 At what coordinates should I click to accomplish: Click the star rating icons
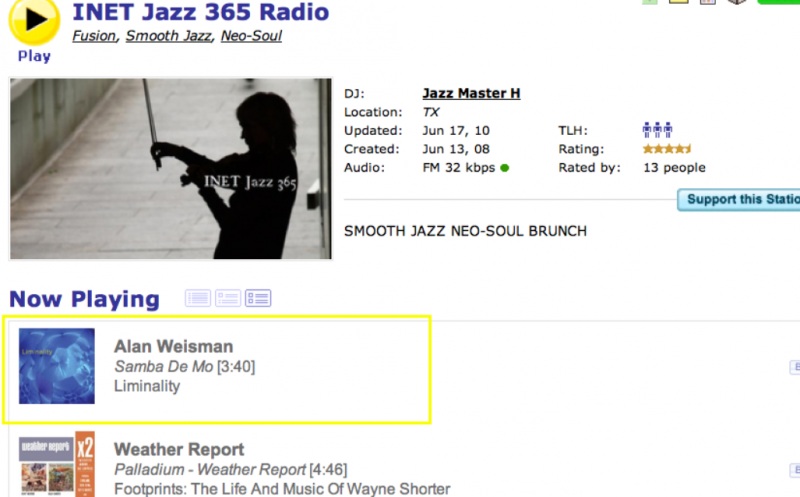coord(667,149)
